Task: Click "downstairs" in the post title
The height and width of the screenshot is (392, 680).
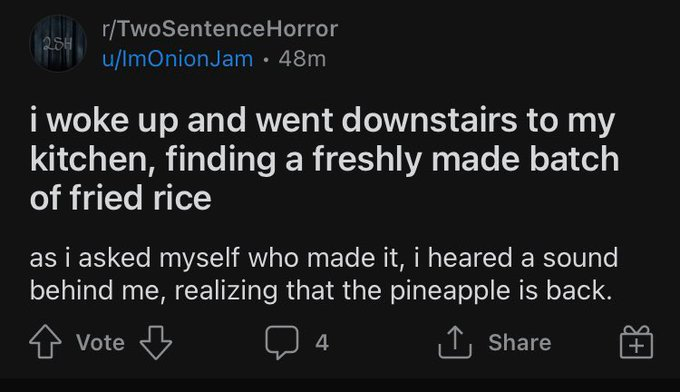Action: coord(430,120)
